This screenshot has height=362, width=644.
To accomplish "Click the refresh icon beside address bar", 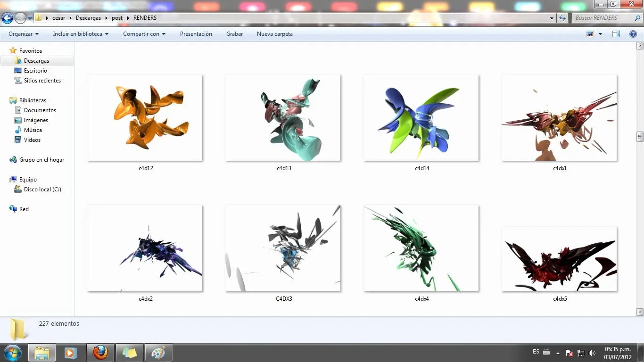I will point(562,18).
